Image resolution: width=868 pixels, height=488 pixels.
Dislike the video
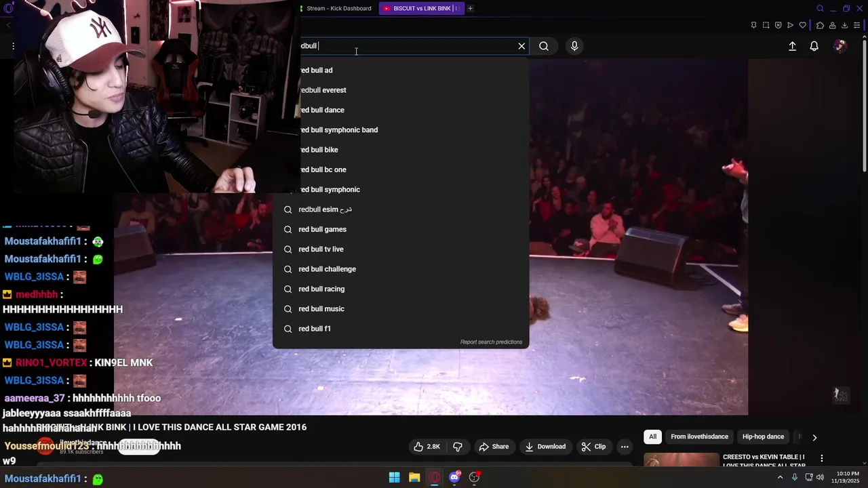click(458, 447)
